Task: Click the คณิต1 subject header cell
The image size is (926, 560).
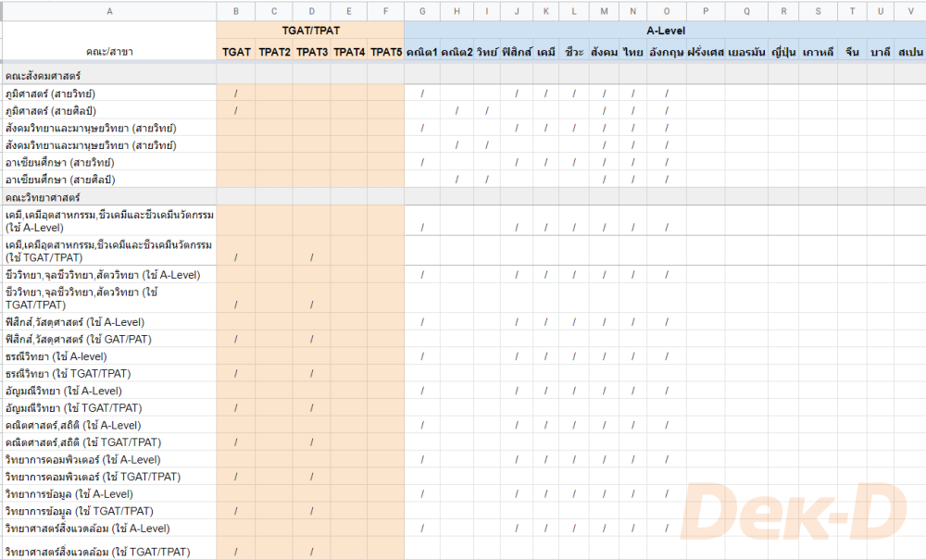Action: point(422,52)
